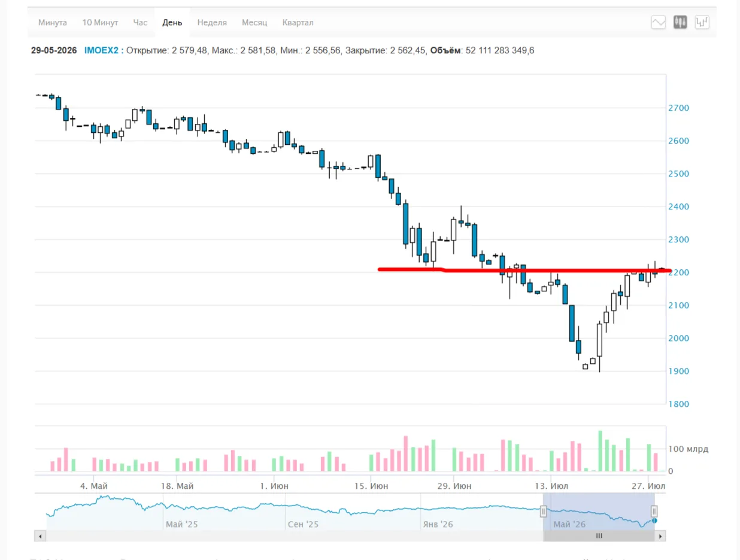Screen dimensions: 740x560
Task: Open the Квартал timeframe tab
Action: point(298,23)
